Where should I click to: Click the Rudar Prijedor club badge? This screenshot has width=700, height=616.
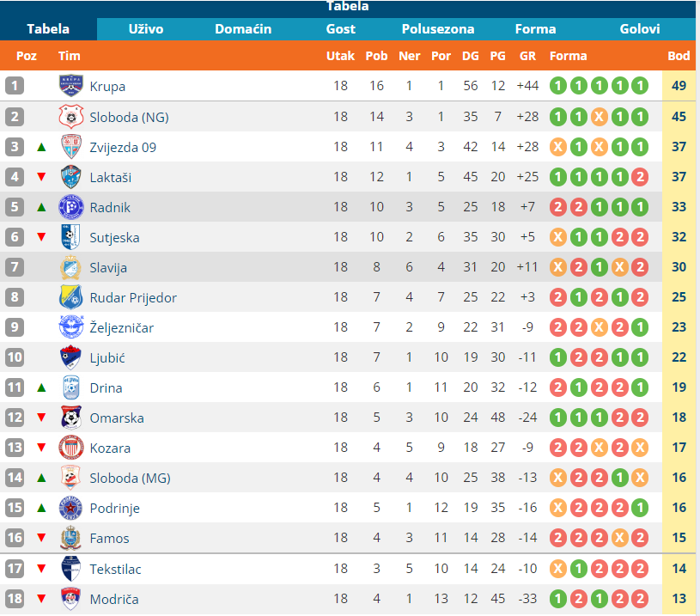(70, 297)
